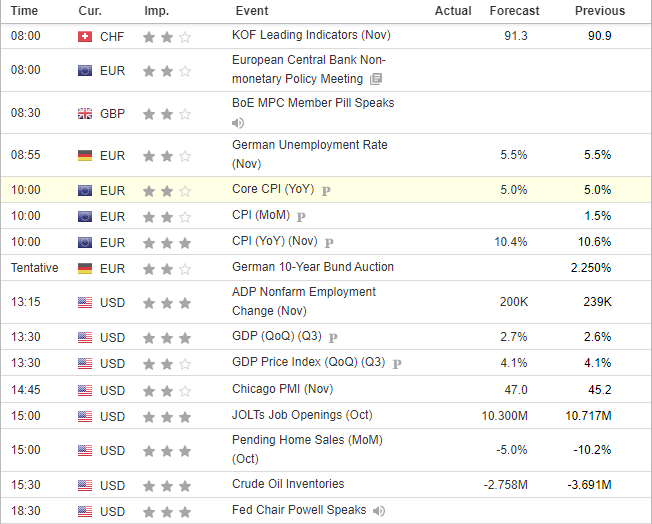Click the three importance stars in the CPI (YoY) (Nov) row

[x=167, y=243]
